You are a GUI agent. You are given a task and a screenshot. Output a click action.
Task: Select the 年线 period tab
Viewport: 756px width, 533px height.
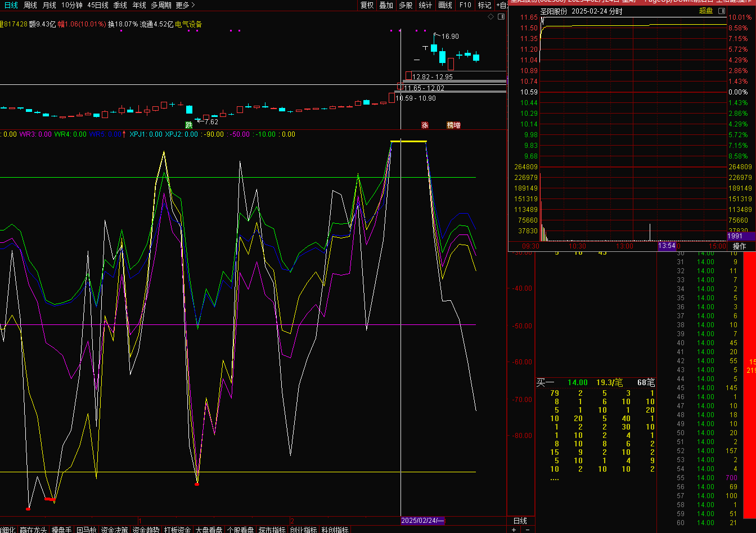[139, 5]
